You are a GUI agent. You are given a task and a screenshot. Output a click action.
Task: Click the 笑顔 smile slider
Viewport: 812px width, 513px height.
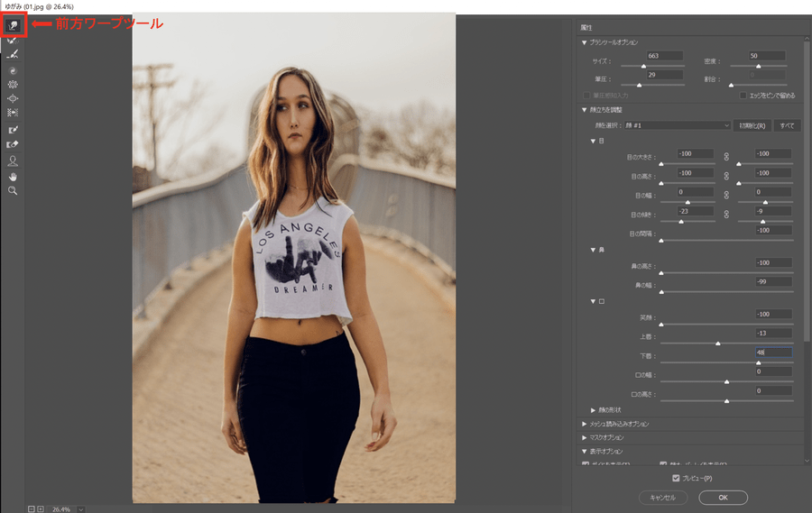point(726,325)
